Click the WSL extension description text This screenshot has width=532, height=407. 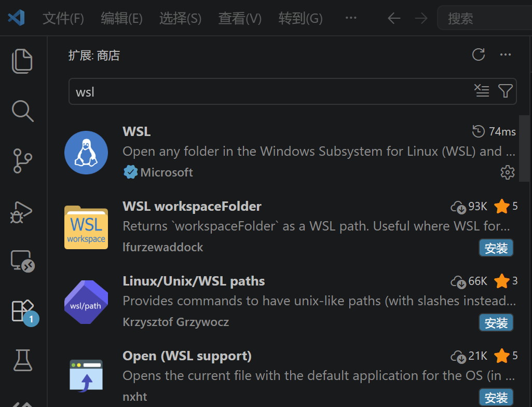point(319,152)
